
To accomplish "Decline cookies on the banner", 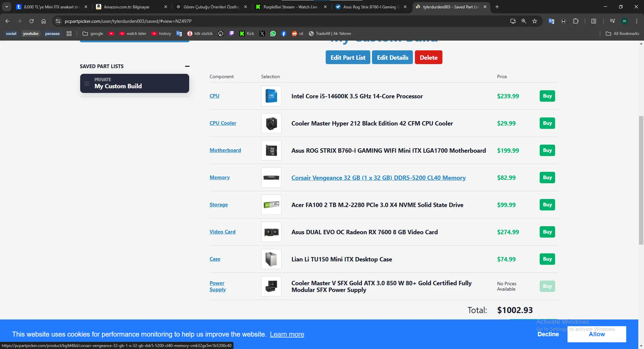I will click(548, 334).
